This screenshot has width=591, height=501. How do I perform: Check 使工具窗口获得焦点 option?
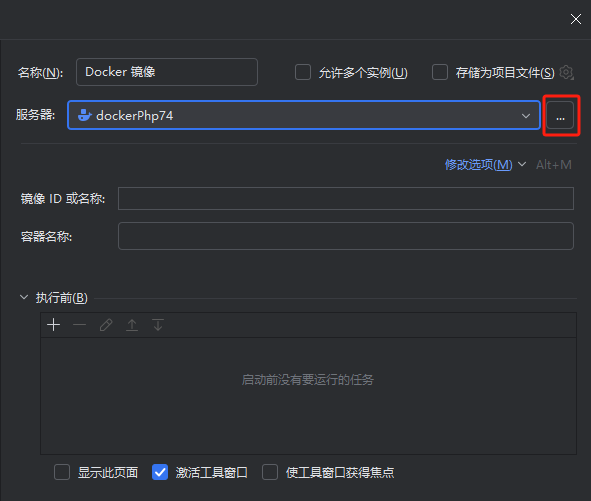pos(270,472)
